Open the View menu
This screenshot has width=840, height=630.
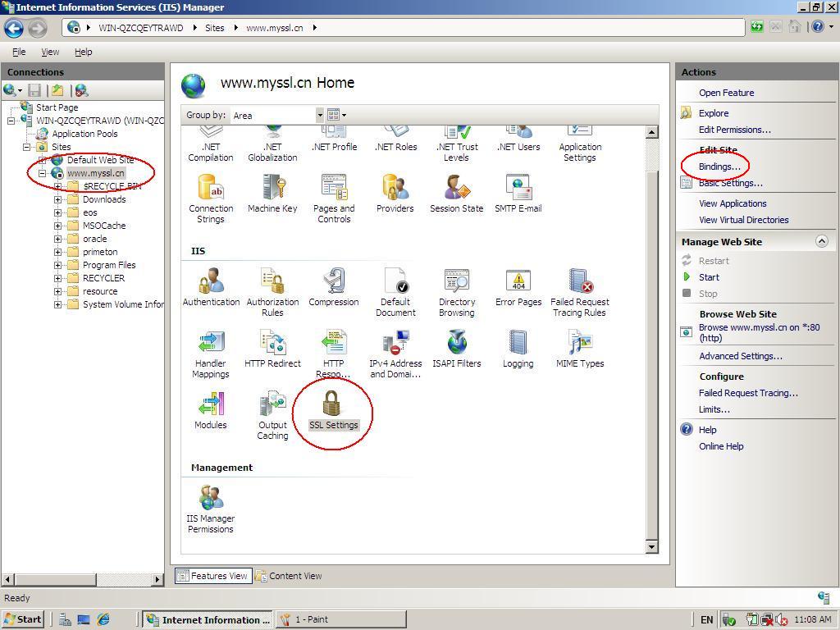click(x=50, y=52)
